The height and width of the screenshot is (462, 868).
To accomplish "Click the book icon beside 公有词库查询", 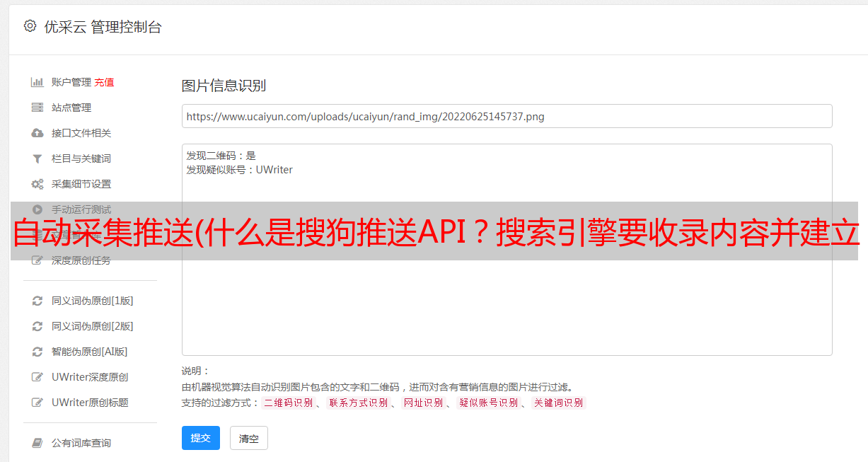I will [37, 443].
